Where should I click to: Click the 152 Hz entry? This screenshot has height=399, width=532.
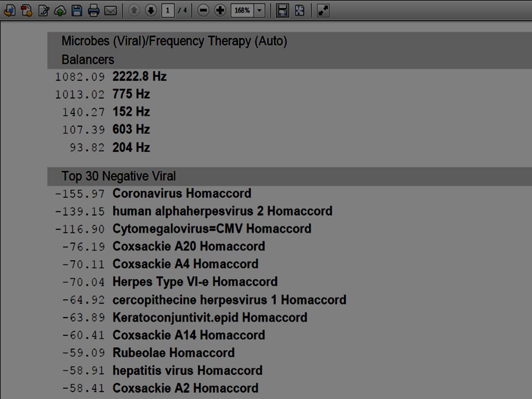tap(131, 112)
